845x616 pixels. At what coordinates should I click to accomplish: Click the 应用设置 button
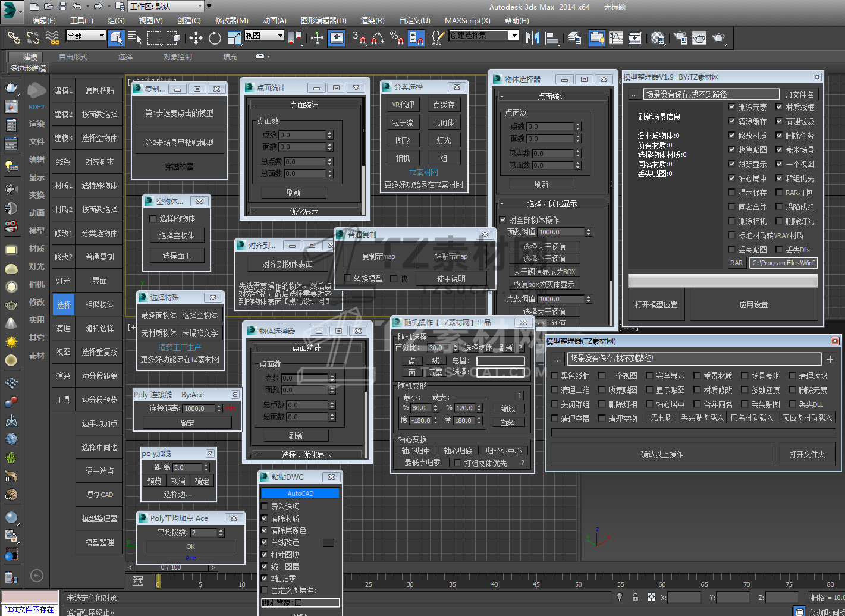(x=754, y=304)
